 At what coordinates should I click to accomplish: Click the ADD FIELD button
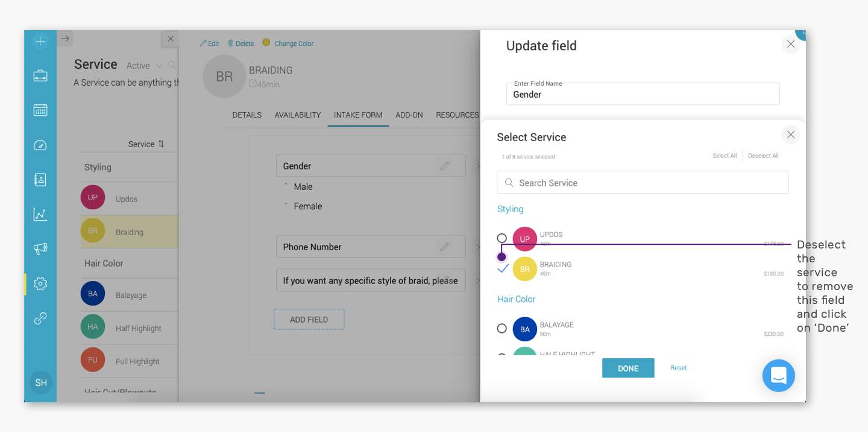pos(309,320)
